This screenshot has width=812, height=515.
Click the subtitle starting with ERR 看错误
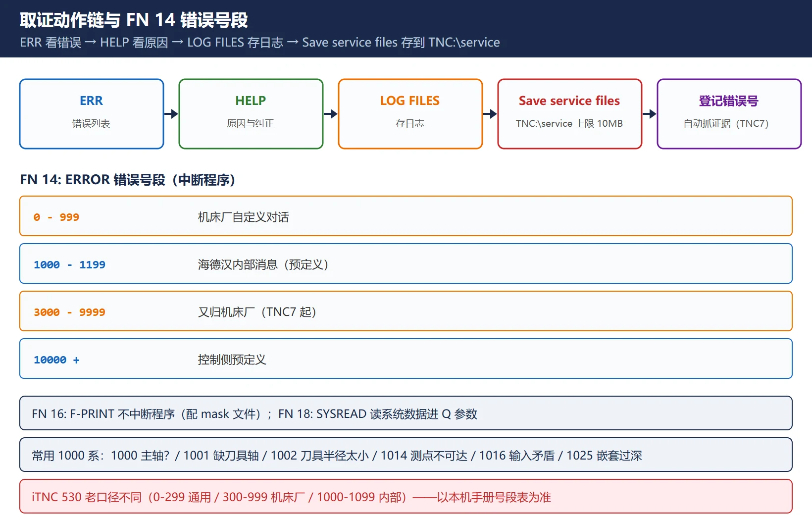coord(260,43)
